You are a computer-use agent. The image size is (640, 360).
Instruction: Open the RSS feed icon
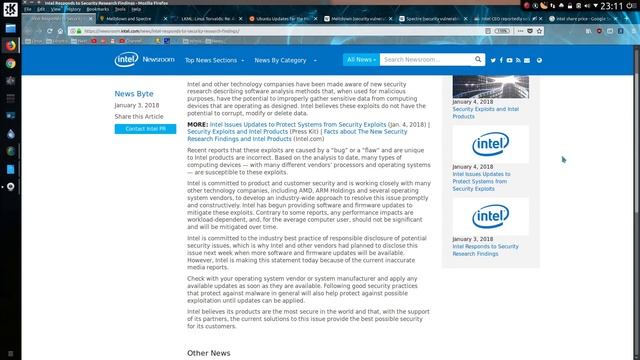pyautogui.click(x=518, y=60)
